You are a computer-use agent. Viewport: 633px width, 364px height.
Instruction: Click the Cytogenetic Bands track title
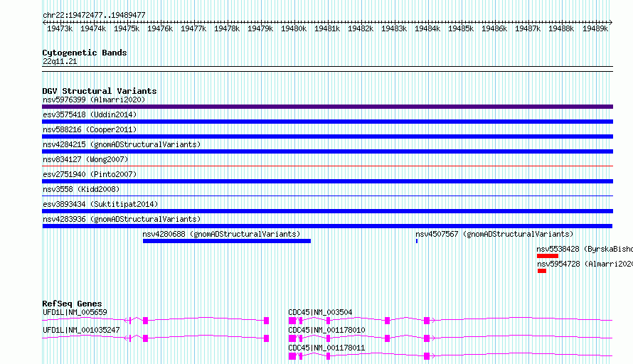(85, 53)
